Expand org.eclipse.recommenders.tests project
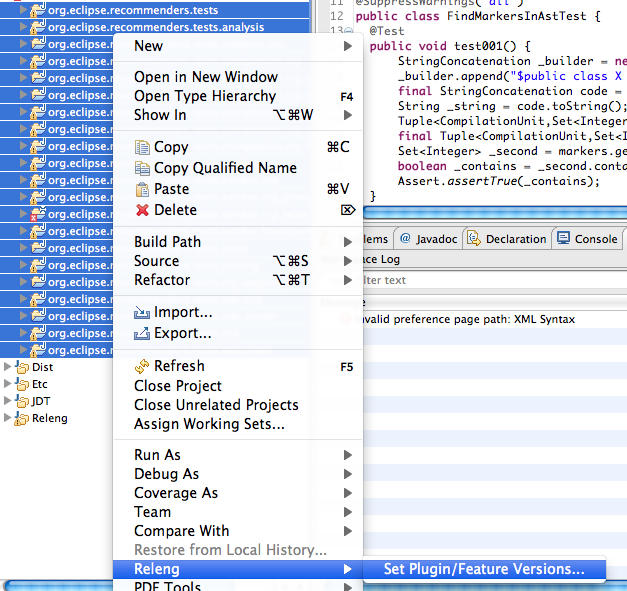 pyautogui.click(x=24, y=10)
